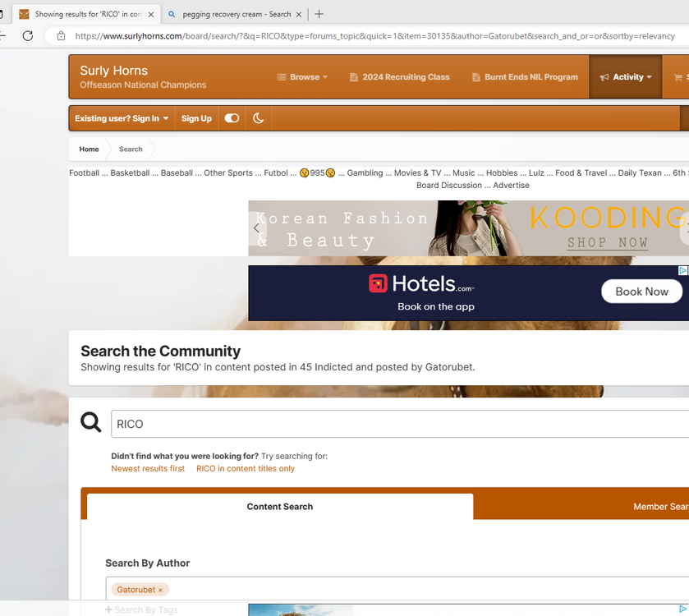This screenshot has height=616, width=689.
Task: Click the search magnifier icon beside RICO
Action: point(91,423)
